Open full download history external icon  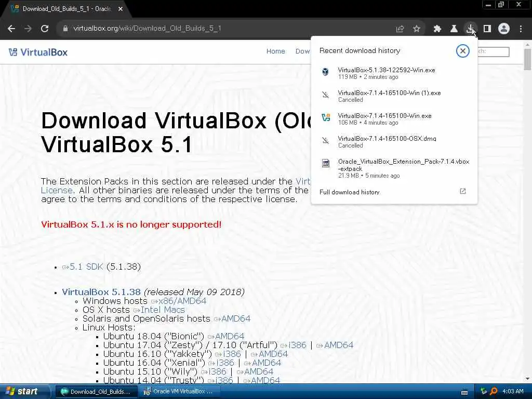point(462,191)
